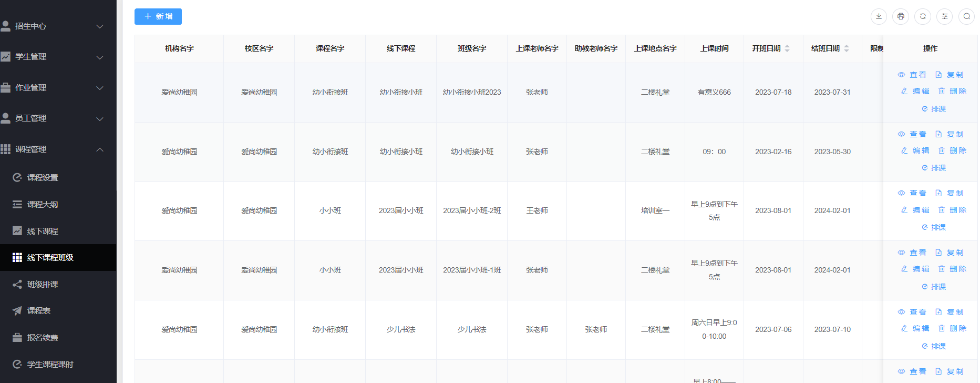This screenshot has height=383, width=980.
Task: Copy the 少儿书法 class
Action: (x=949, y=312)
